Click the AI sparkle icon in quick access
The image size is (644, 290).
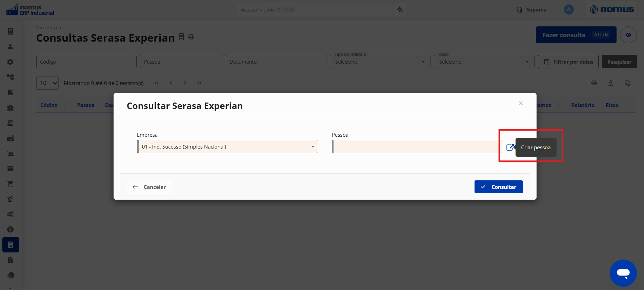click(x=400, y=9)
